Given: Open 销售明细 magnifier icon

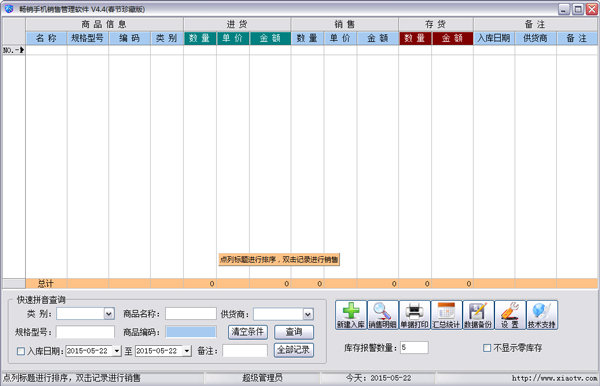Looking at the screenshot, I should pyautogui.click(x=383, y=315).
